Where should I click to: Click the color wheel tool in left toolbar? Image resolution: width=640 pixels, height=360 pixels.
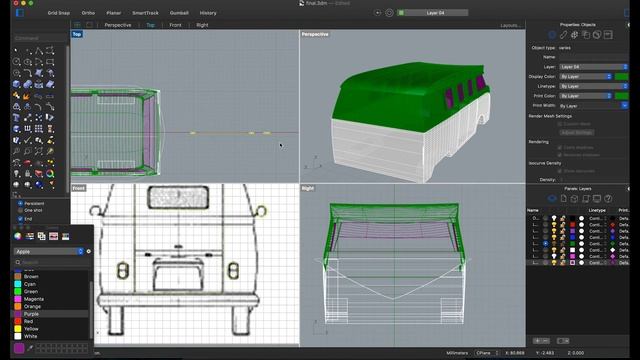[x=50, y=173]
